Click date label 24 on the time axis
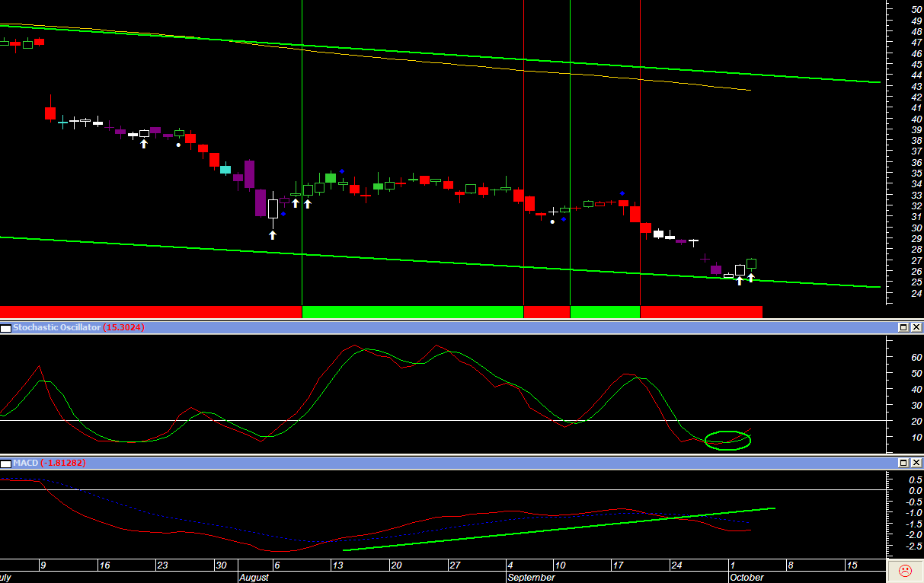Screen dimensions: 924x583 tap(676, 565)
